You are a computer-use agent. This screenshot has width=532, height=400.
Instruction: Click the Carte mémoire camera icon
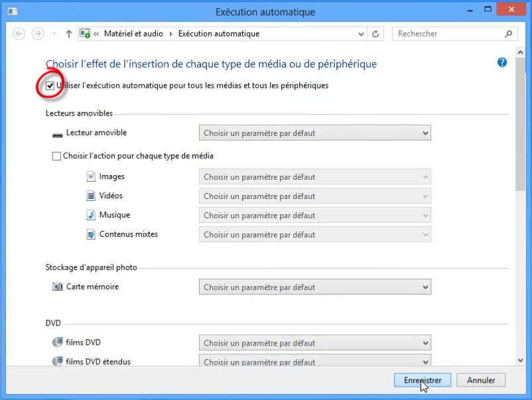coord(57,287)
